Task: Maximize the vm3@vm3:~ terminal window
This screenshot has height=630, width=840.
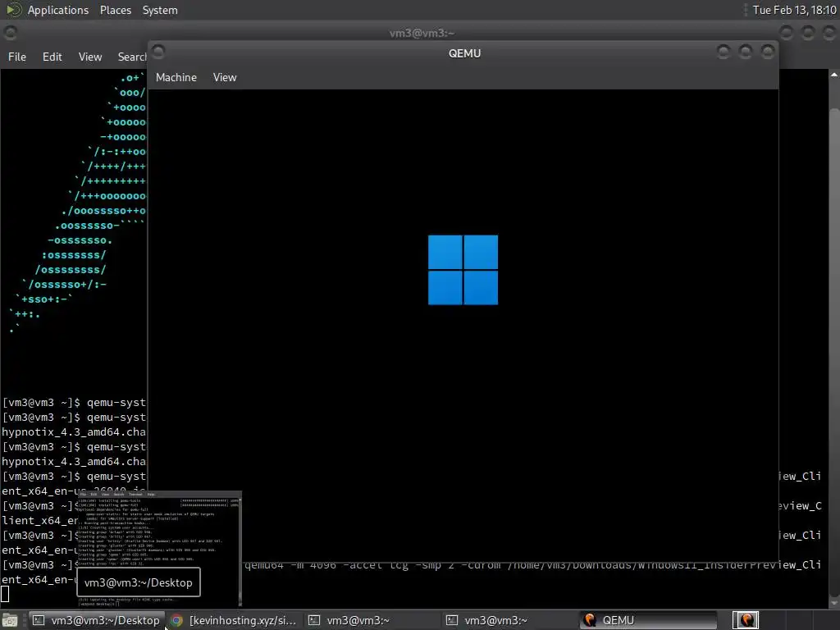Action: click(x=808, y=33)
